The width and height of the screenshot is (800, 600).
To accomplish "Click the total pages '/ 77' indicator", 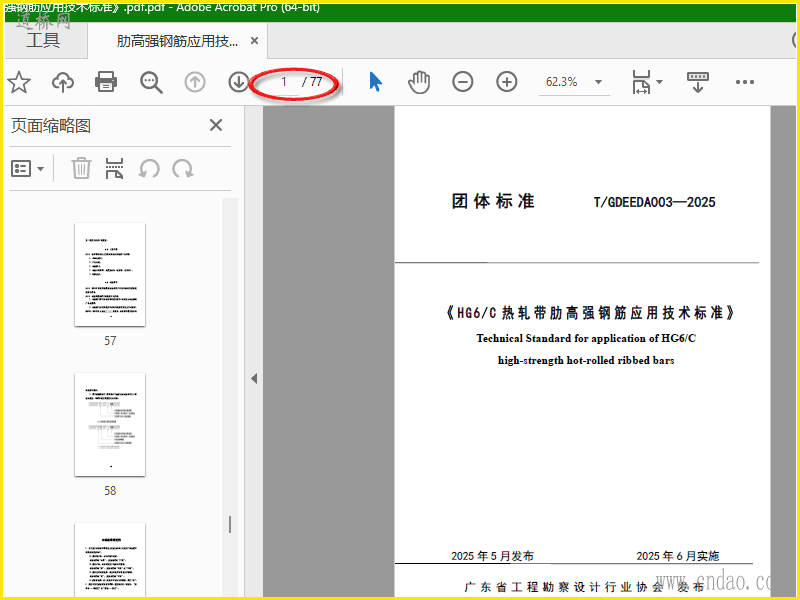I will [x=312, y=82].
